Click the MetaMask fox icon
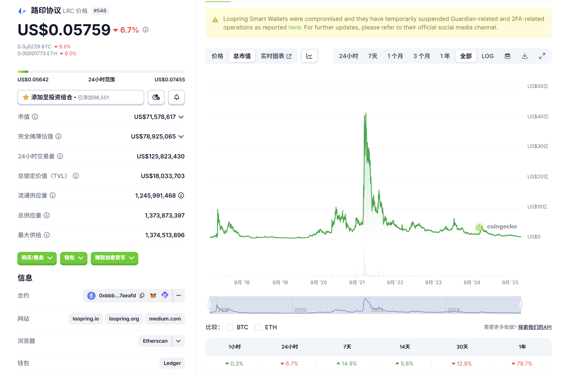Image resolution: width=588 pixels, height=376 pixels. (153, 296)
